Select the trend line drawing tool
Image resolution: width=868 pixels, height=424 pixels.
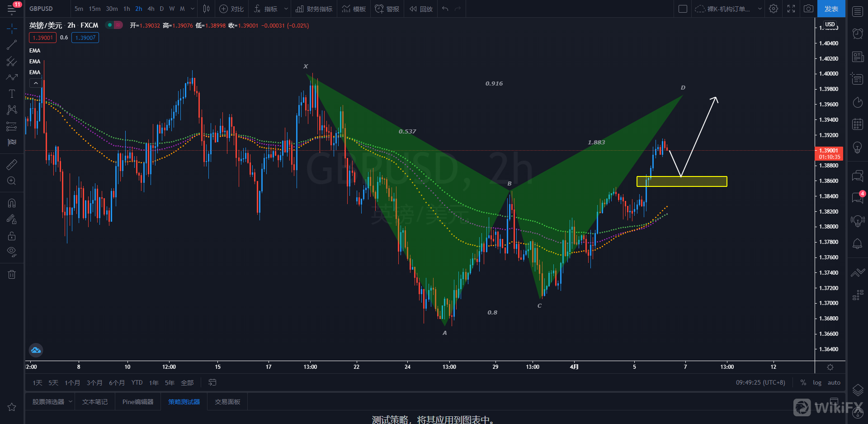pos(12,45)
